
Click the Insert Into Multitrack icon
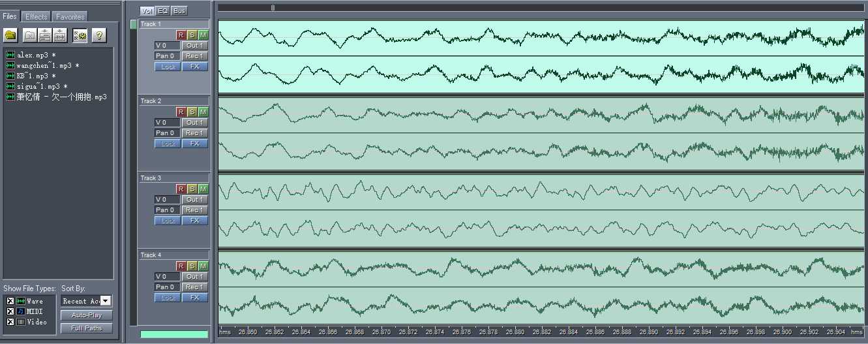pos(44,35)
